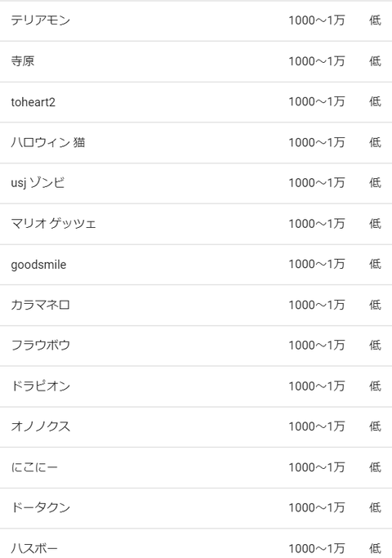The width and height of the screenshot is (392, 558).
Task: Click the ドラピオン keyword
Action: pos(41,386)
